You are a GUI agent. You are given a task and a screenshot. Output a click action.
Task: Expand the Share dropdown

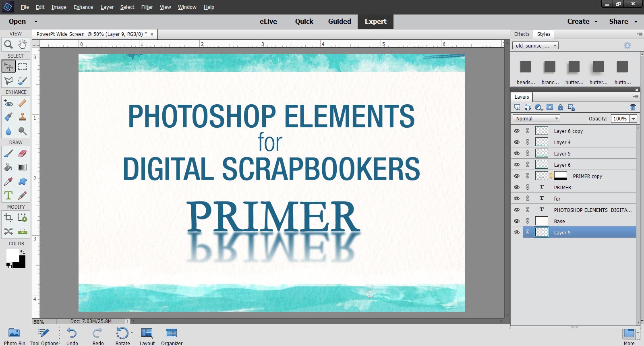636,22
